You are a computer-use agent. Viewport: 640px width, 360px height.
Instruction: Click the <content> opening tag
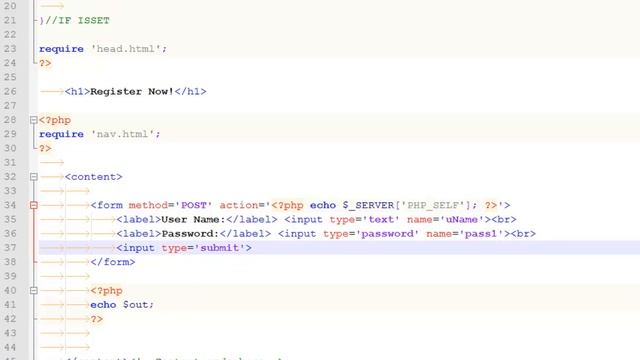(93, 177)
